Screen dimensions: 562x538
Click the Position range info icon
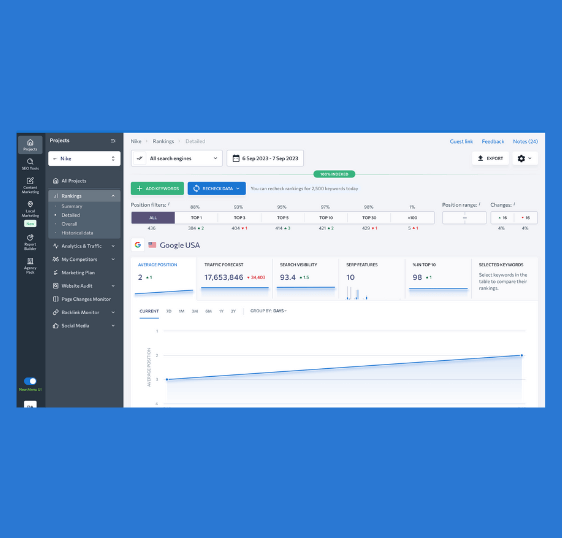click(x=480, y=204)
